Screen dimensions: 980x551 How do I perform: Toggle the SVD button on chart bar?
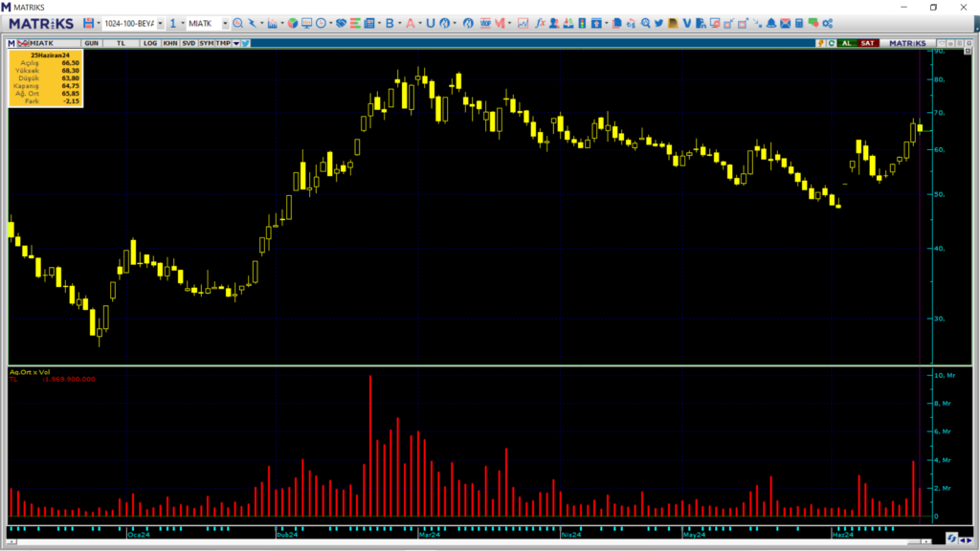click(x=189, y=43)
